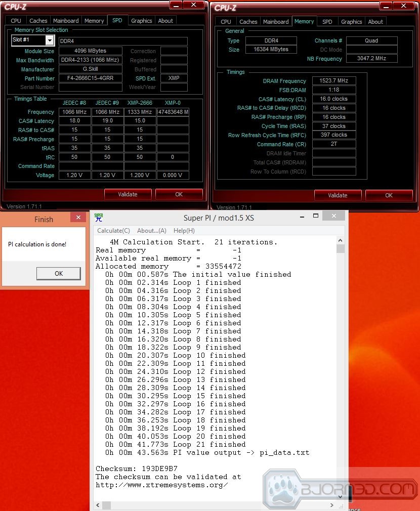The height and width of the screenshot is (511, 420).
Task: Click Super PI vertical scrollbar down arrow
Action: 340,497
